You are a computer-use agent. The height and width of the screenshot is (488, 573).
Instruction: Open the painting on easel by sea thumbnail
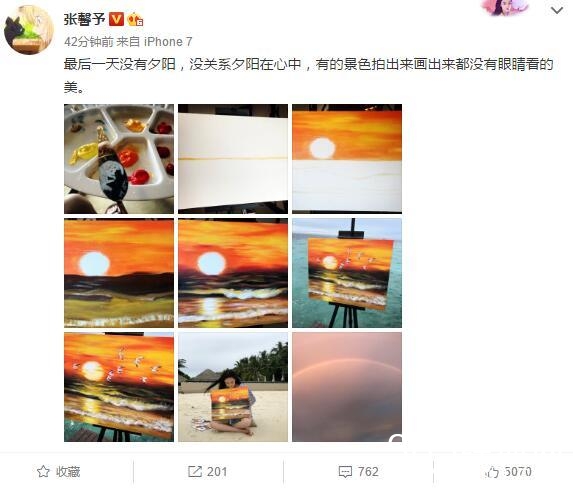coord(347,273)
